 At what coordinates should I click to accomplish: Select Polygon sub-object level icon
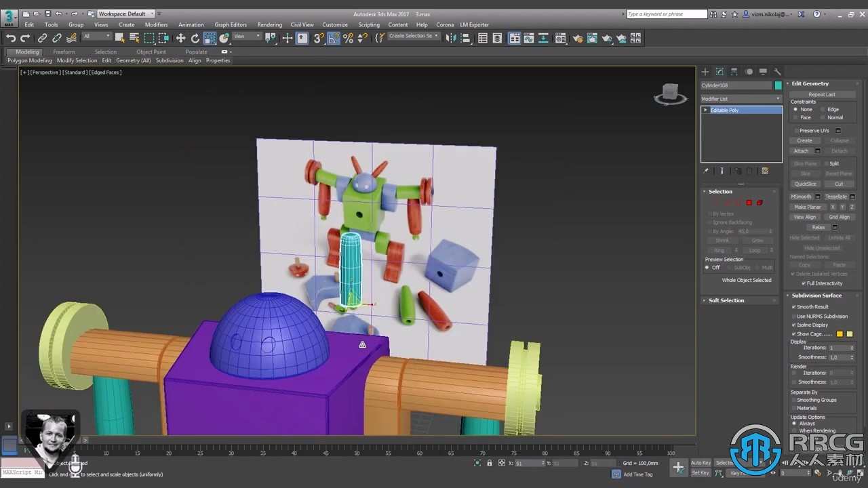(x=749, y=203)
